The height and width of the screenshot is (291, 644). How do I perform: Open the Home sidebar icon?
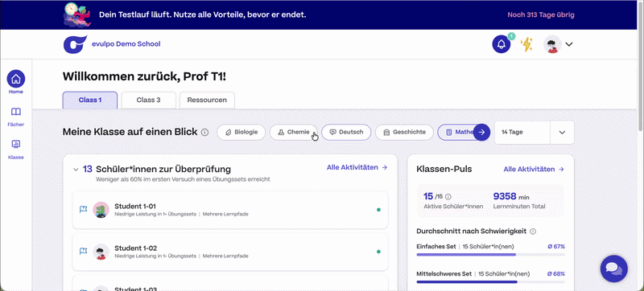point(16,79)
